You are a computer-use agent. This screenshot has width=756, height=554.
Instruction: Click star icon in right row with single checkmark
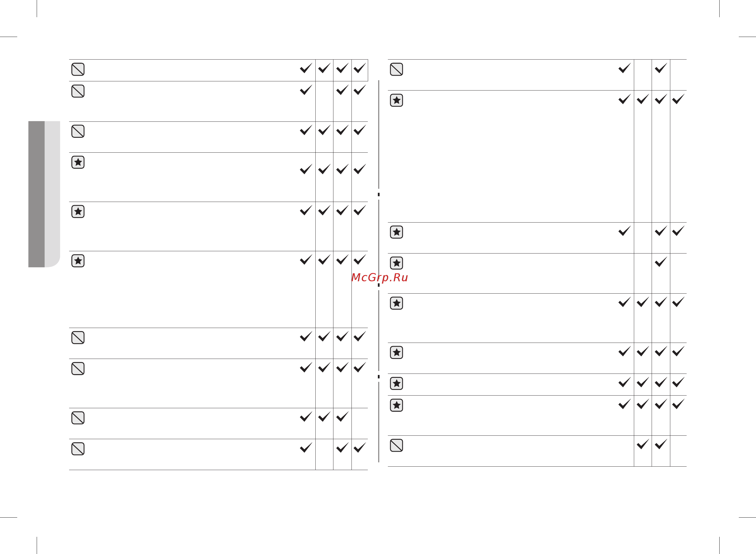pyautogui.click(x=396, y=263)
